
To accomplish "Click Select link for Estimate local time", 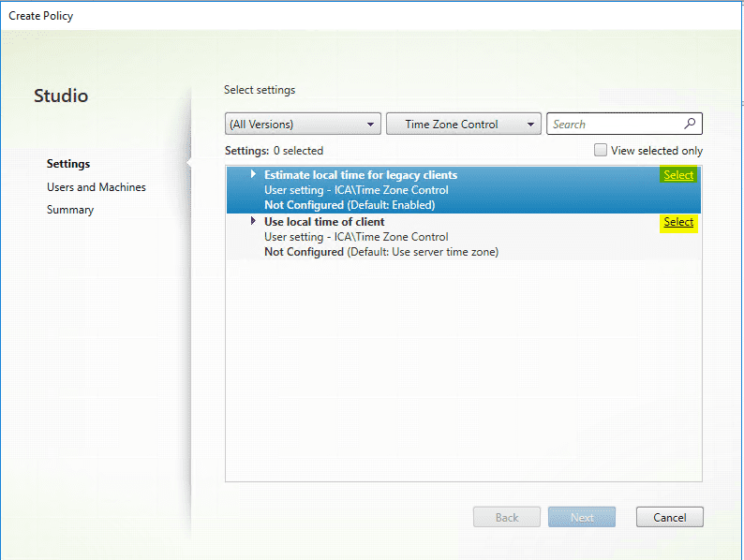I will (678, 175).
